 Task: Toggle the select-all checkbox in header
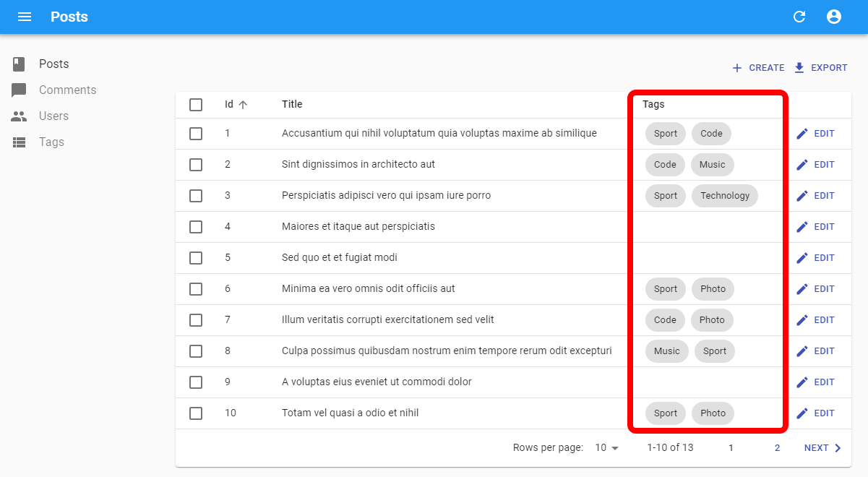tap(196, 105)
